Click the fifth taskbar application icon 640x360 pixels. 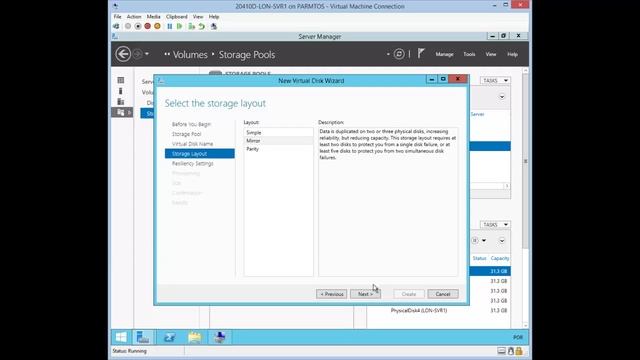(220, 337)
